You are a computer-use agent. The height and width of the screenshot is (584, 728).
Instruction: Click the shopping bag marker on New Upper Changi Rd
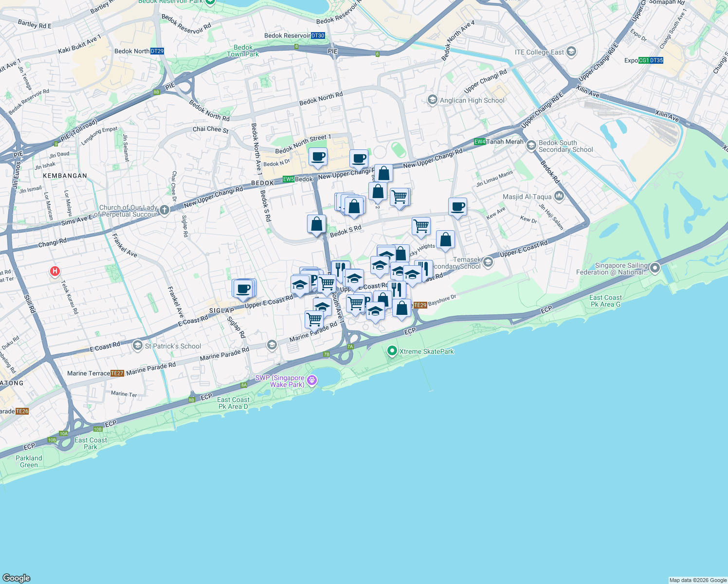[383, 174]
